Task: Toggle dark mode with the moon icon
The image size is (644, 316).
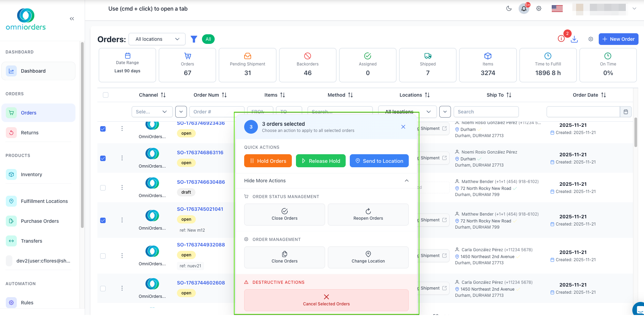Action: pyautogui.click(x=509, y=9)
